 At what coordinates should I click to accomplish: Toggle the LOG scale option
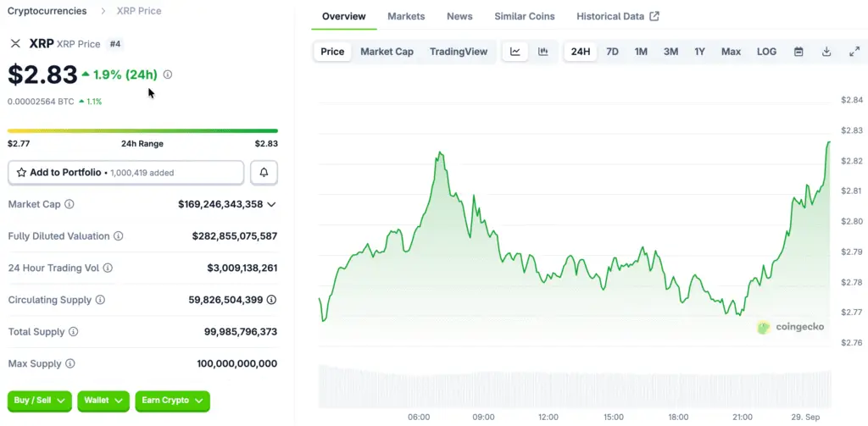[x=766, y=52]
